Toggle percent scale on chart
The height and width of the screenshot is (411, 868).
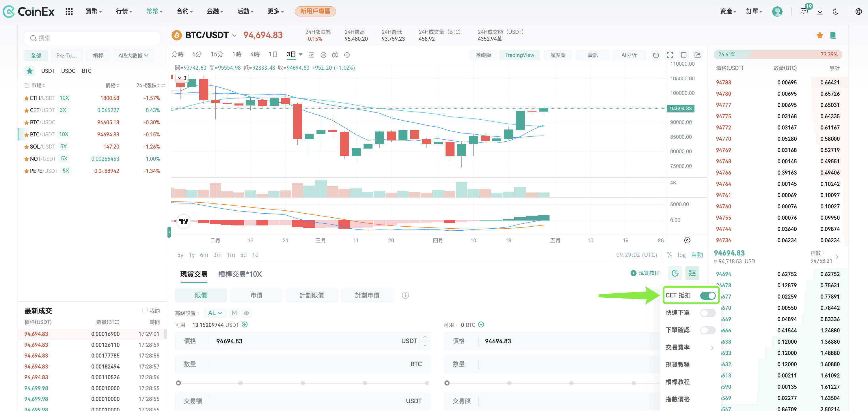click(x=669, y=255)
